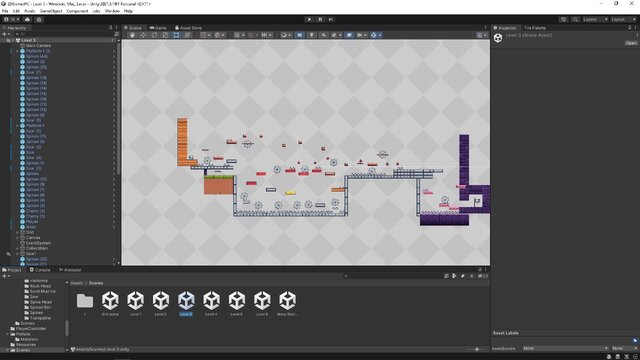Select the Rect tool in Scene toolbar
The width and height of the screenshot is (640, 360).
[x=176, y=35]
